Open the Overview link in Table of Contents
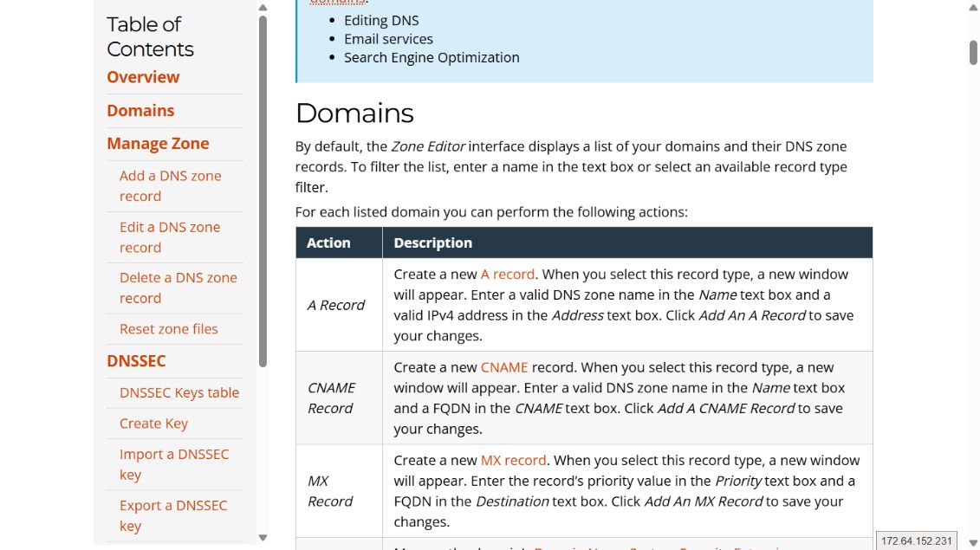 coord(143,77)
